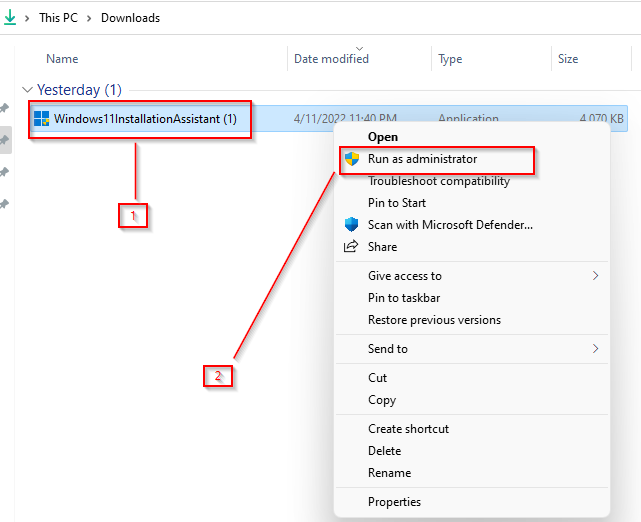The height and width of the screenshot is (522, 641).
Task: Click the green download arrow icon
Action: (x=10, y=17)
